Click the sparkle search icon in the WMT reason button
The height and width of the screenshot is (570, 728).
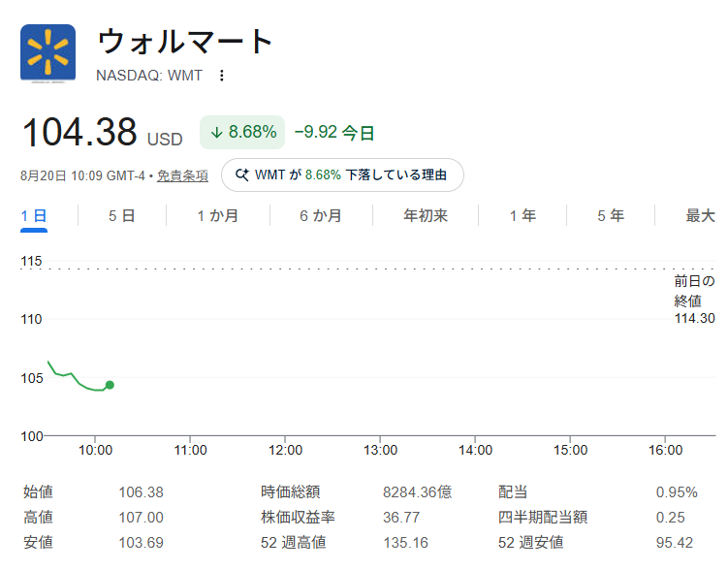point(242,175)
